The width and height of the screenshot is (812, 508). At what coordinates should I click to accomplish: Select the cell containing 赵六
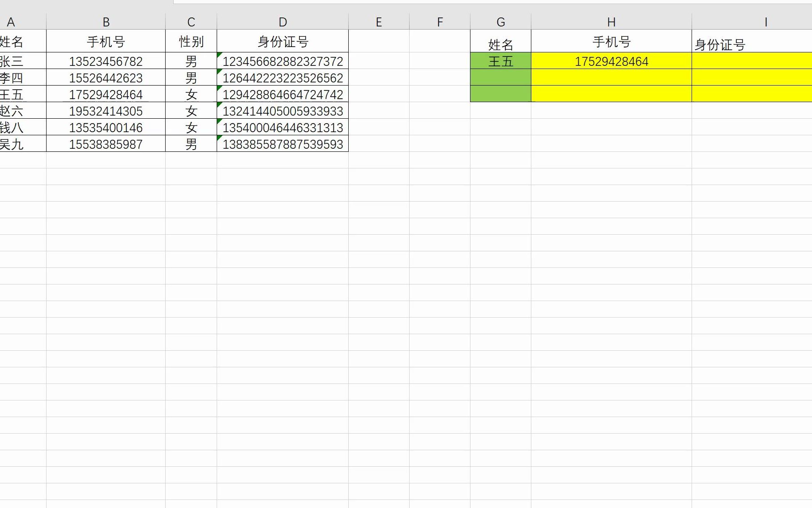[22, 111]
